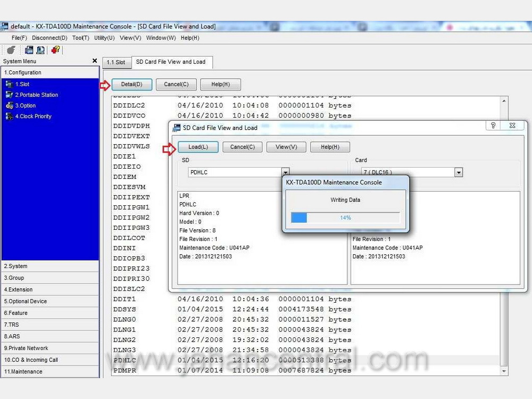Open the Card dropdown showing 7 (DLC16)
Screen dimensions: 532x399
coord(459,172)
